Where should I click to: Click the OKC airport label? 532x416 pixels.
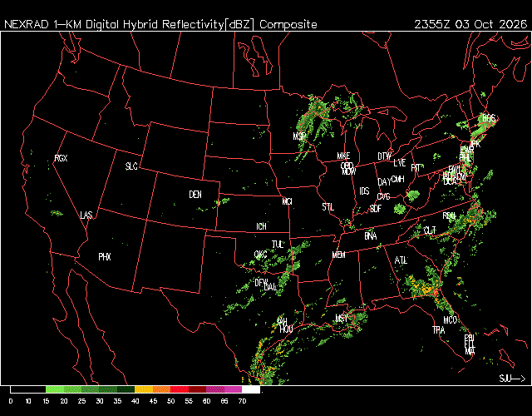pyautogui.click(x=260, y=255)
